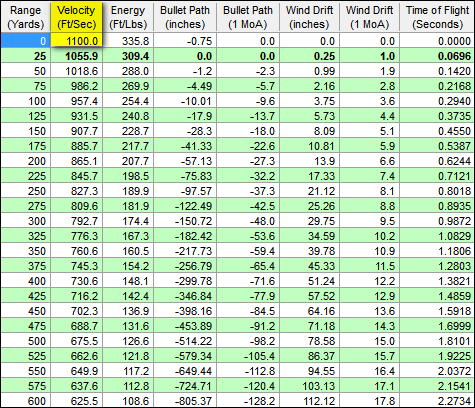Select the Time of Flight (Seconds) header

click(x=437, y=17)
